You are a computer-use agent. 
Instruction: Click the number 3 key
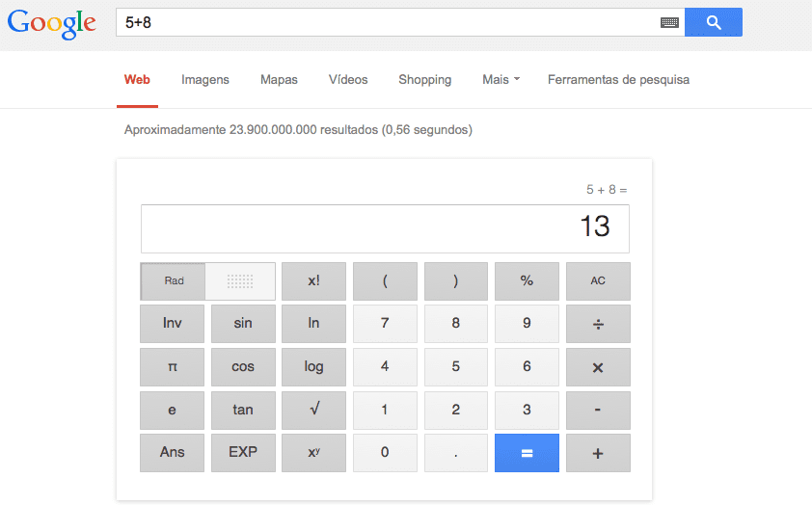click(527, 411)
